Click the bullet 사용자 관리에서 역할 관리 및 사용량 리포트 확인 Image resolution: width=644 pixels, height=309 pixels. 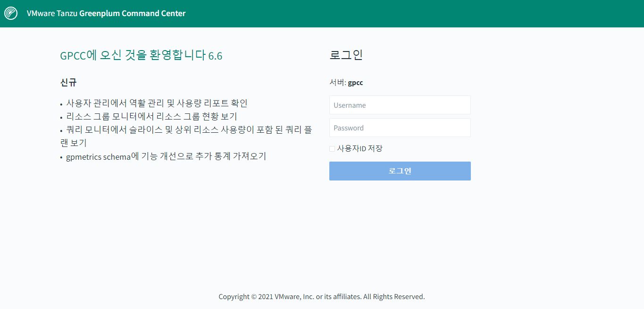157,103
